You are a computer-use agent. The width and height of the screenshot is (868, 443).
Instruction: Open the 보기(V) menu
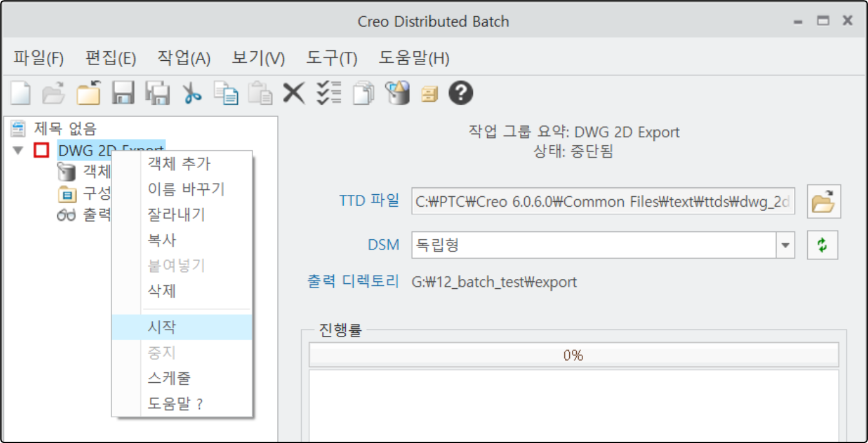(x=258, y=59)
